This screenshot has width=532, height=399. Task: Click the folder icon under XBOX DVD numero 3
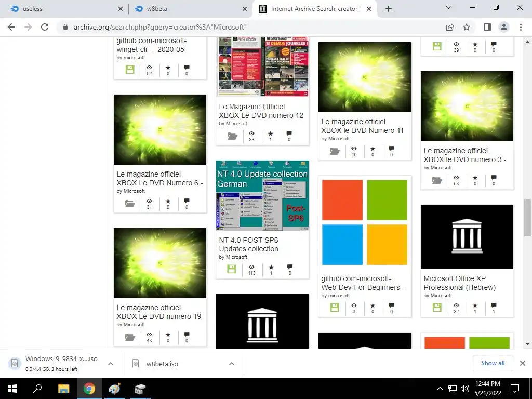(x=437, y=180)
